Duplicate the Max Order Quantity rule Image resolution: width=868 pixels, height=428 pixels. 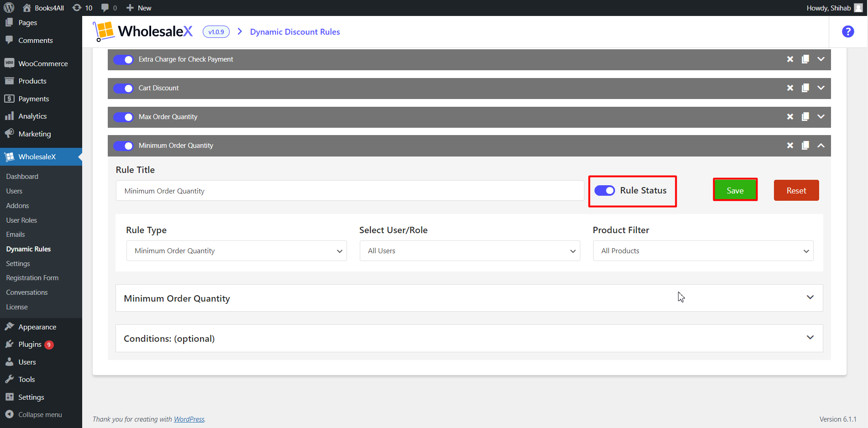click(805, 117)
